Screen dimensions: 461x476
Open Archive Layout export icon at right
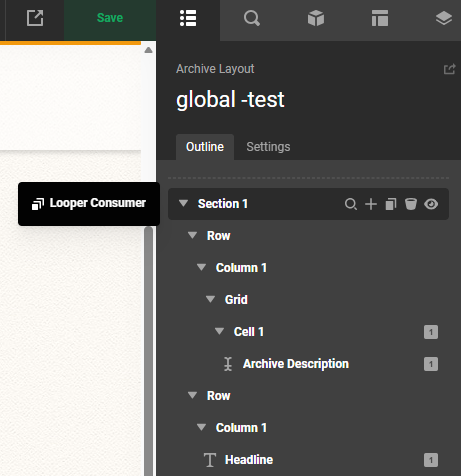click(449, 69)
